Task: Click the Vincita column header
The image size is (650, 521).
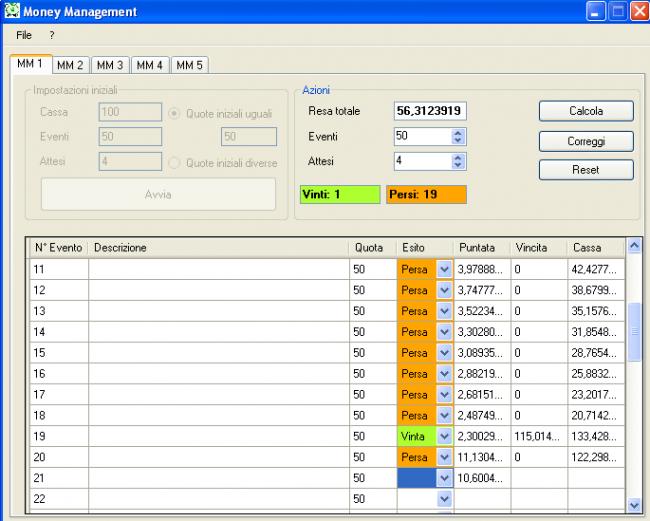Action: pos(539,248)
